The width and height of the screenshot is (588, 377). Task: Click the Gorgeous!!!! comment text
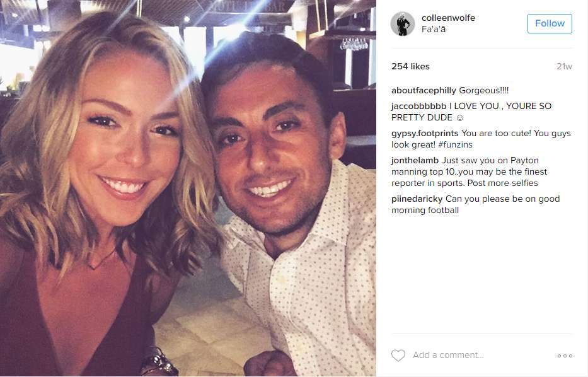(484, 90)
